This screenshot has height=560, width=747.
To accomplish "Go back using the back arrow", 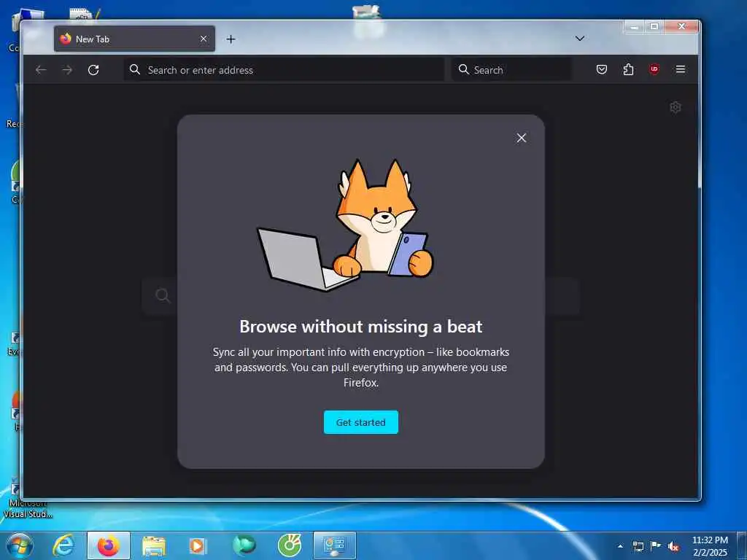I will [41, 70].
